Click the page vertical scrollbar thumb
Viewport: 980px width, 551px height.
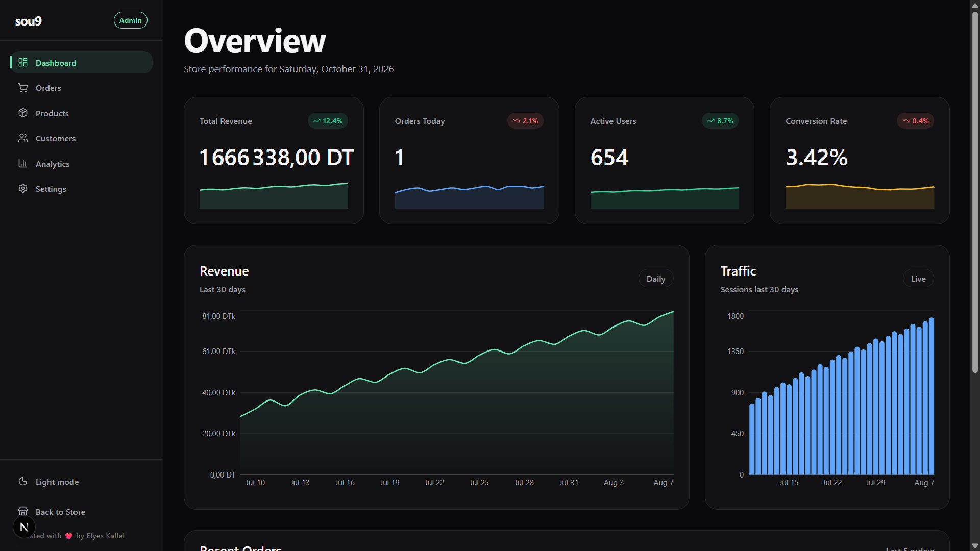(x=975, y=191)
